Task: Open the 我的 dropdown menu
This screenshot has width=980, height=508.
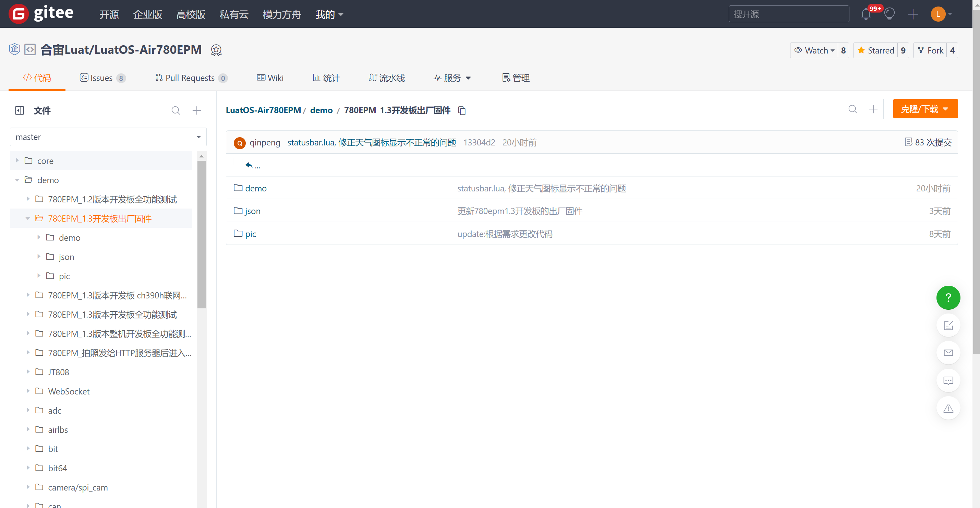Action: pos(329,14)
